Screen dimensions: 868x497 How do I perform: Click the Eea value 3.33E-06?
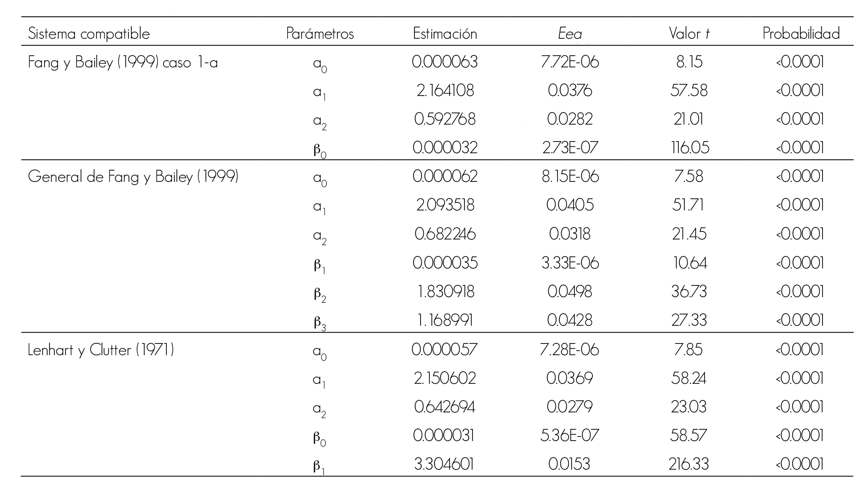click(570, 263)
